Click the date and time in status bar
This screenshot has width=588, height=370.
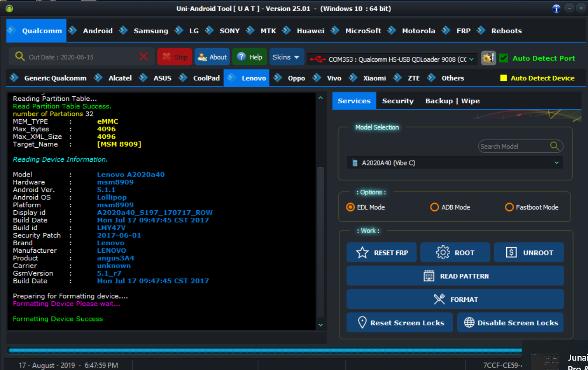(68, 365)
